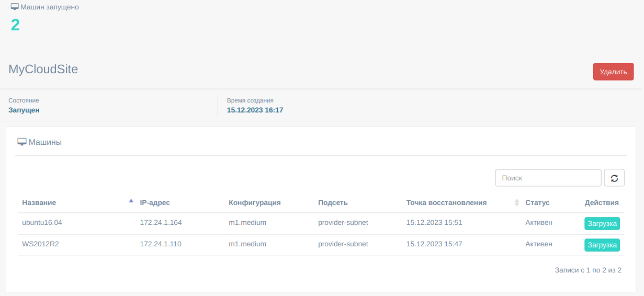Click the Подсеть column header
This screenshot has width=644, height=296.
[333, 202]
